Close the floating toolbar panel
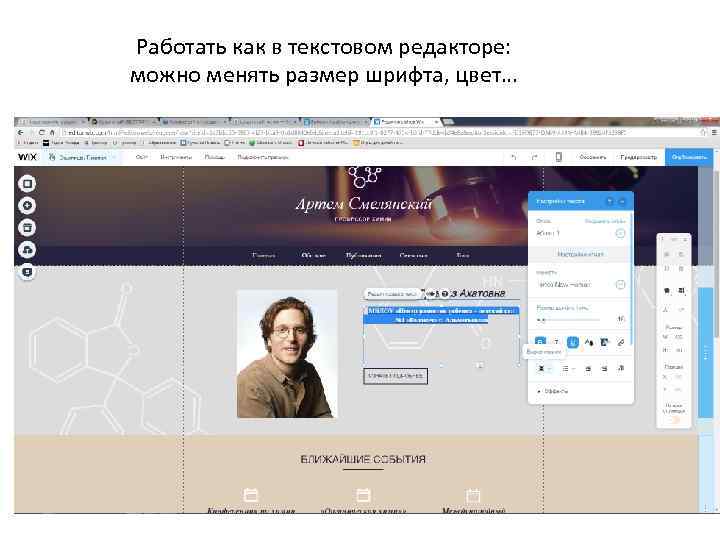720x540 pixels. [x=685, y=239]
